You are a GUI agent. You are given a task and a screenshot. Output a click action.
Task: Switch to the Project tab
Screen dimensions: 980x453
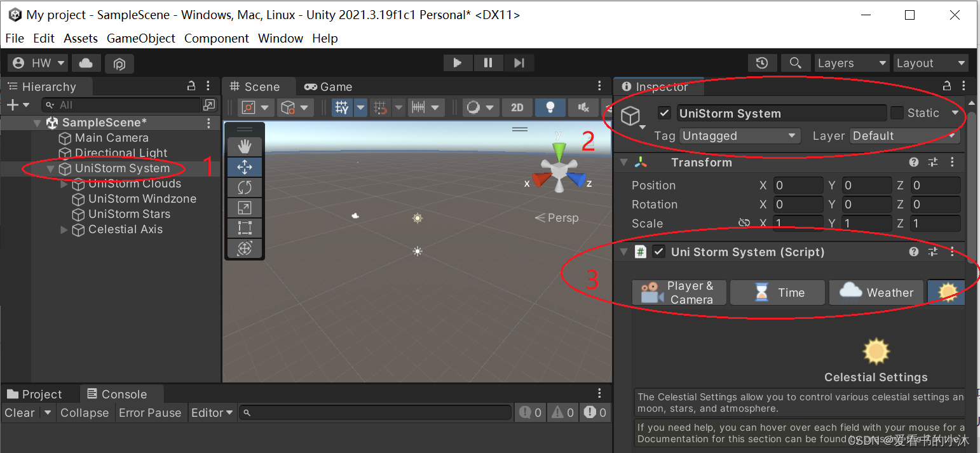35,394
